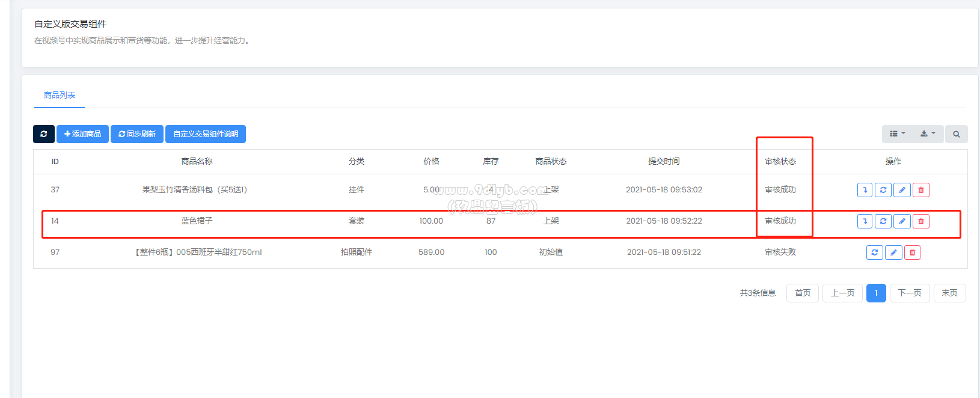The width and height of the screenshot is (980, 398).
Task: Click sync icon for product ID 97
Action: click(x=875, y=253)
